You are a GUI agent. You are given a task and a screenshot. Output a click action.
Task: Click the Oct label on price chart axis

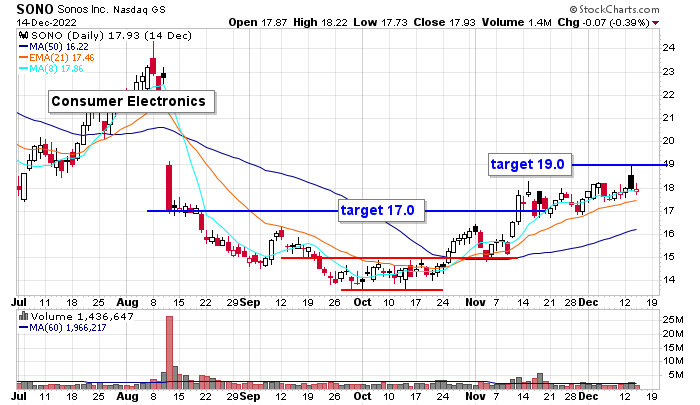362,302
